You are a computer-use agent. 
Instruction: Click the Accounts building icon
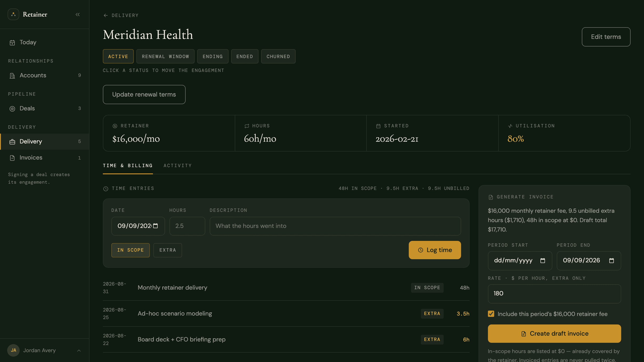pos(12,76)
